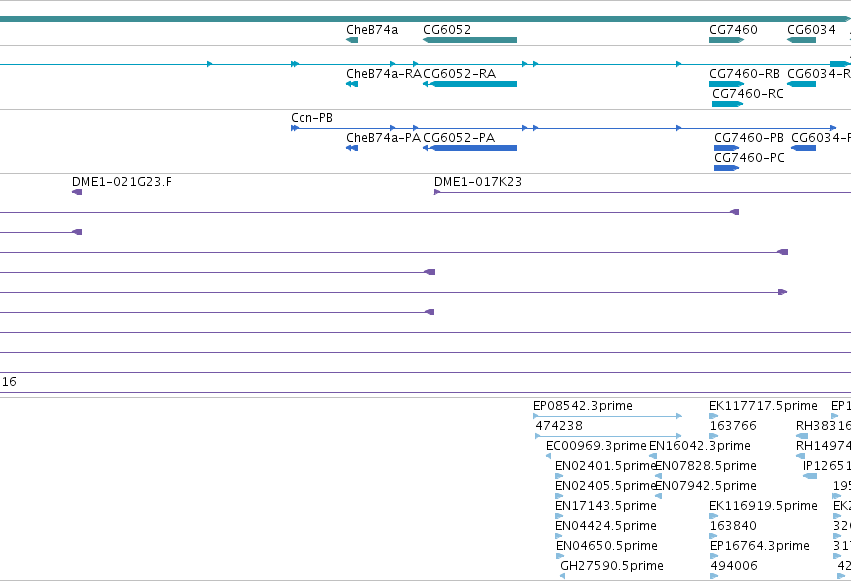This screenshot has width=851, height=581.
Task: Click the 163766 feature label
Action: click(733, 426)
